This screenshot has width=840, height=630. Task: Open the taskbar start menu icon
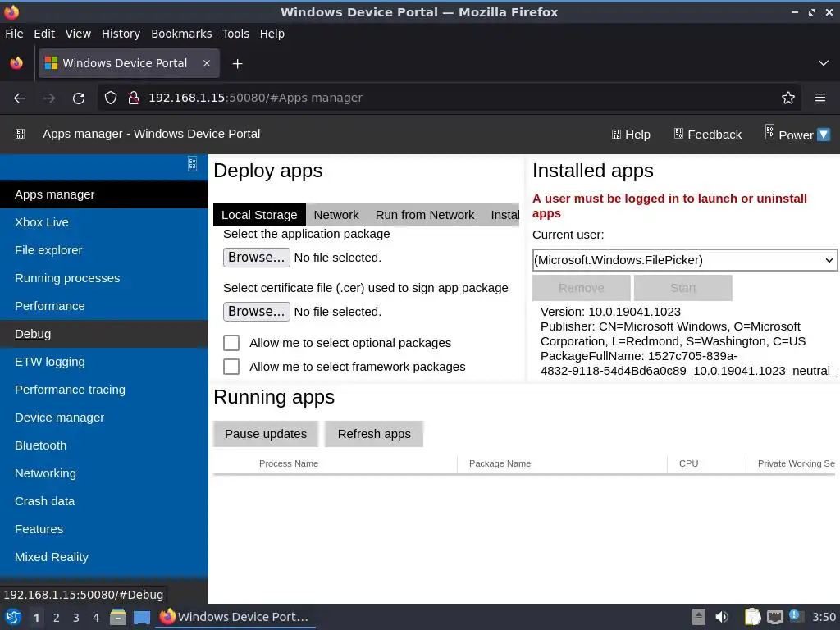coord(13,617)
